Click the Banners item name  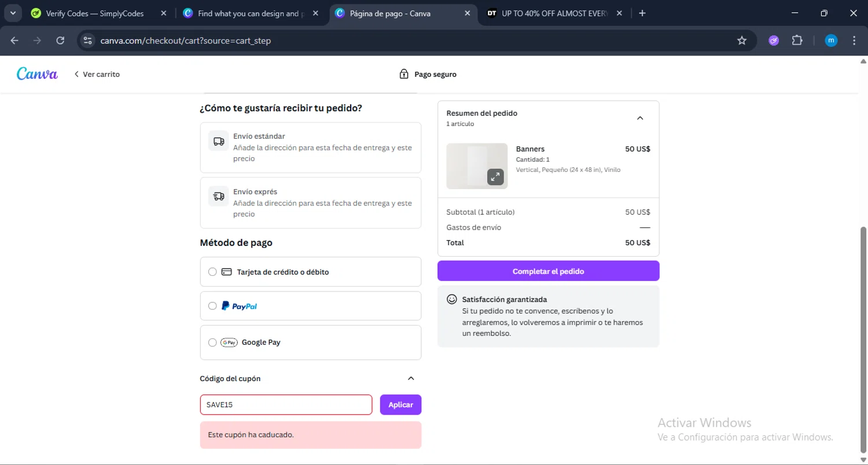point(530,149)
